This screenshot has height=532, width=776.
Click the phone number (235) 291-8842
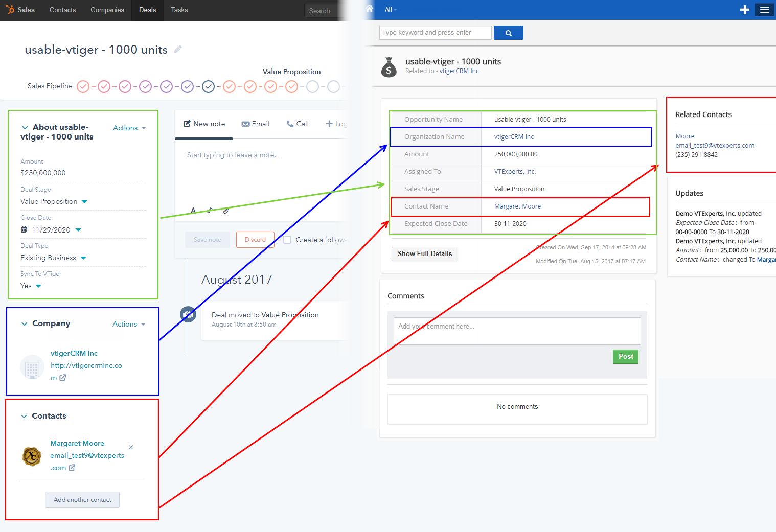click(696, 155)
